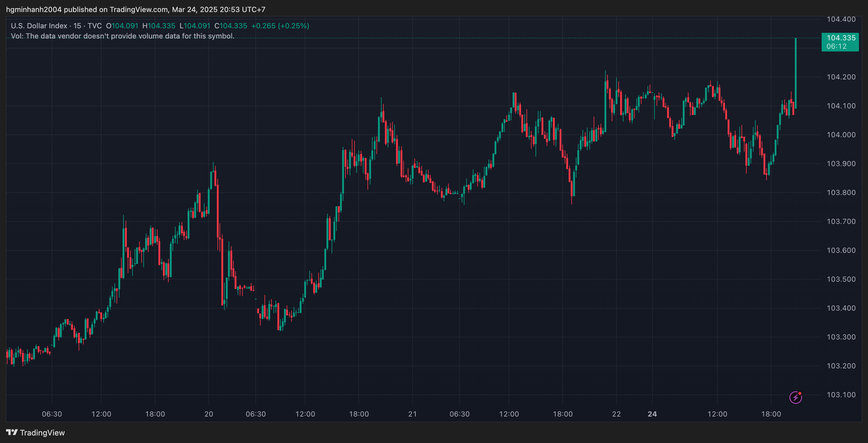
Task: Click the high value H104.335
Action: pyautogui.click(x=159, y=26)
